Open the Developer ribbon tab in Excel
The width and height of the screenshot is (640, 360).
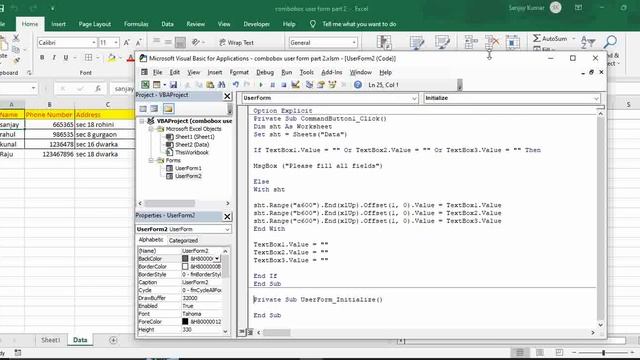tap(256, 24)
